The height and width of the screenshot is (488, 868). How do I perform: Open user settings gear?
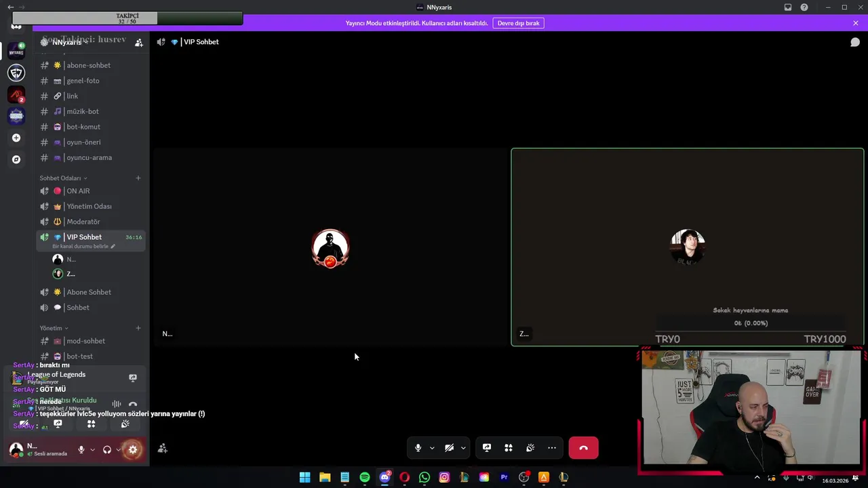point(133,449)
